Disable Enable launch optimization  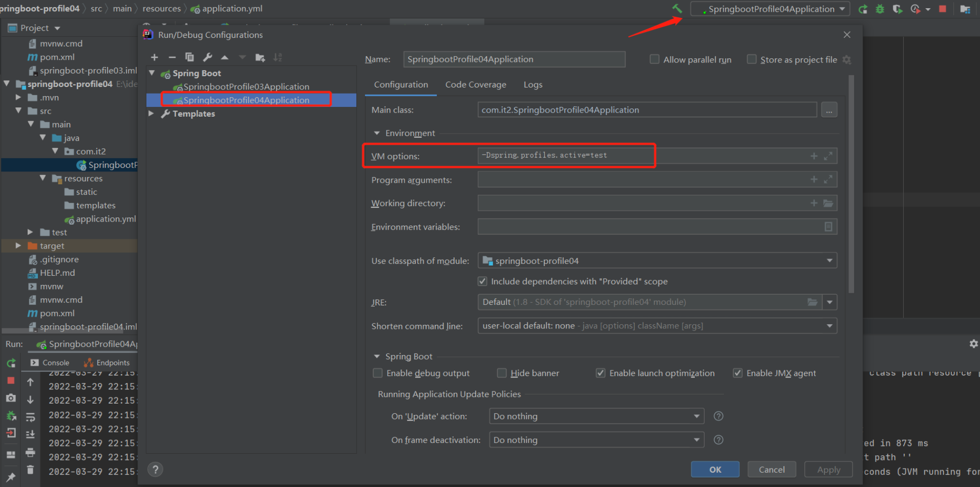601,373
